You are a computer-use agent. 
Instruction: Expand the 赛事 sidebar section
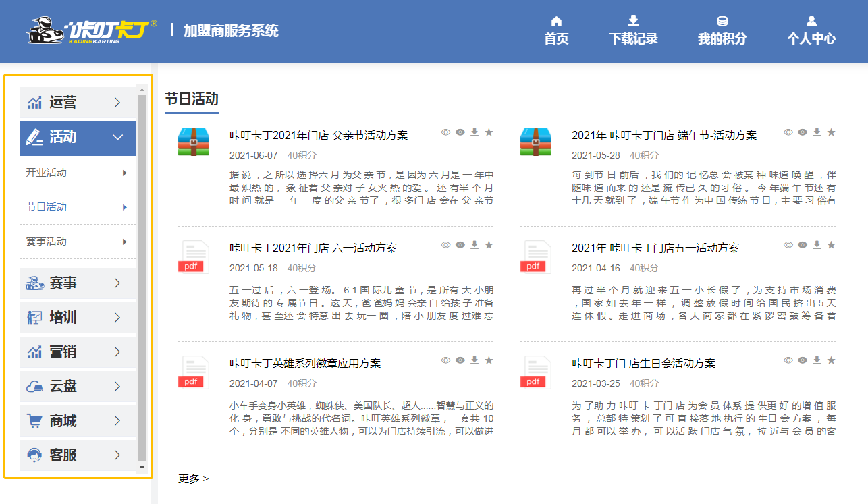78,283
